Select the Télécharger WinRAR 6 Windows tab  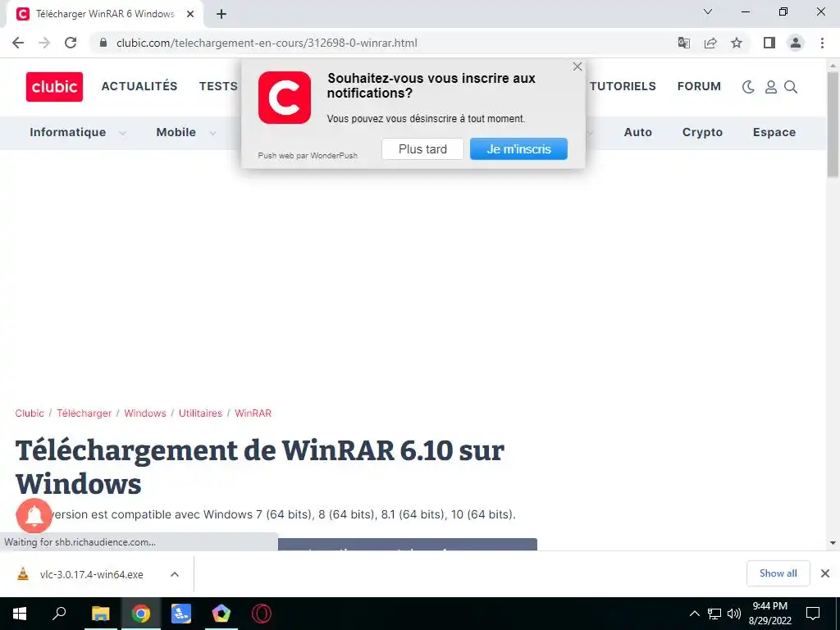point(104,14)
